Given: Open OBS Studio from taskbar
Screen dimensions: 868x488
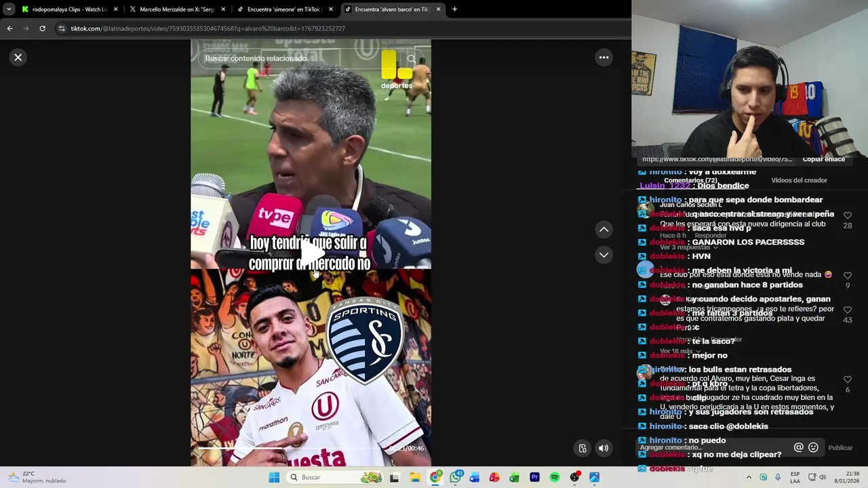Looking at the screenshot, I should (575, 477).
